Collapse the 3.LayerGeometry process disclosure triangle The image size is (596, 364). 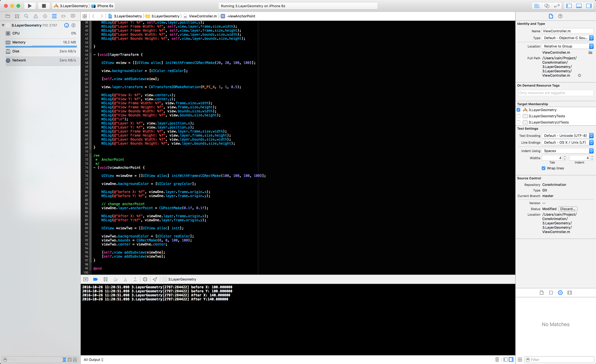[x=3, y=25]
